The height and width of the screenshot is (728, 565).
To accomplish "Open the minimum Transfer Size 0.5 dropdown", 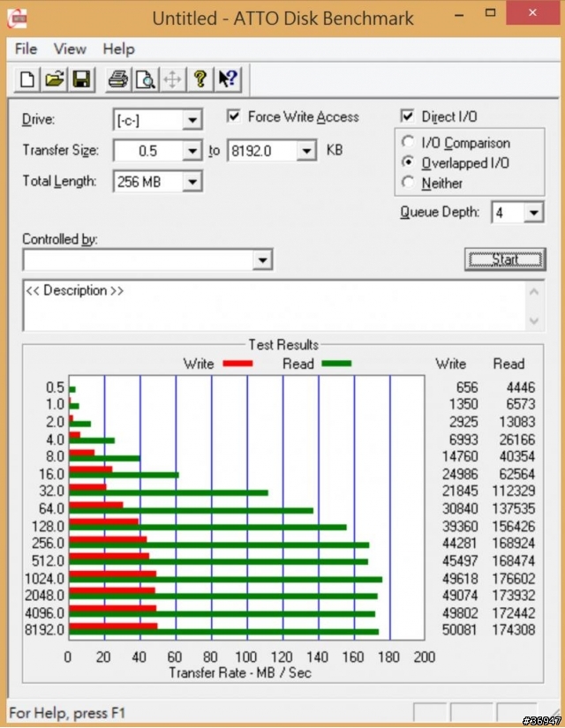I will (192, 151).
